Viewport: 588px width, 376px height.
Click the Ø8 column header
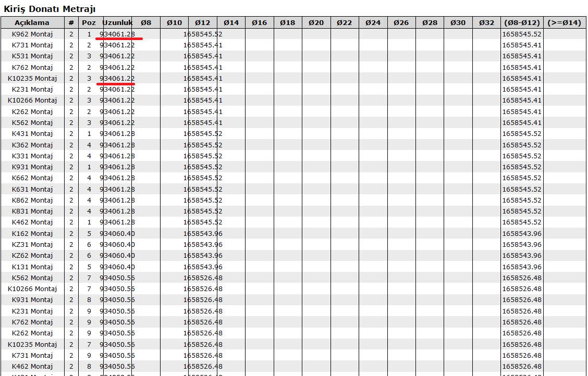(146, 23)
